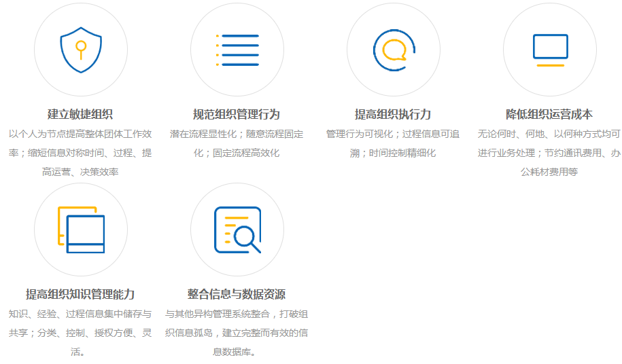Click the description starting with 与其他异构管理系统整合
The width and height of the screenshot is (622, 364).
237,333
